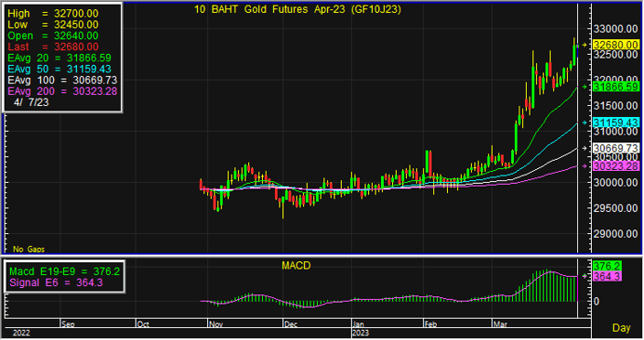This screenshot has width=644, height=340.
Task: Click the EAvg 100 = 30669.73 legend entry
Action: click(62, 81)
